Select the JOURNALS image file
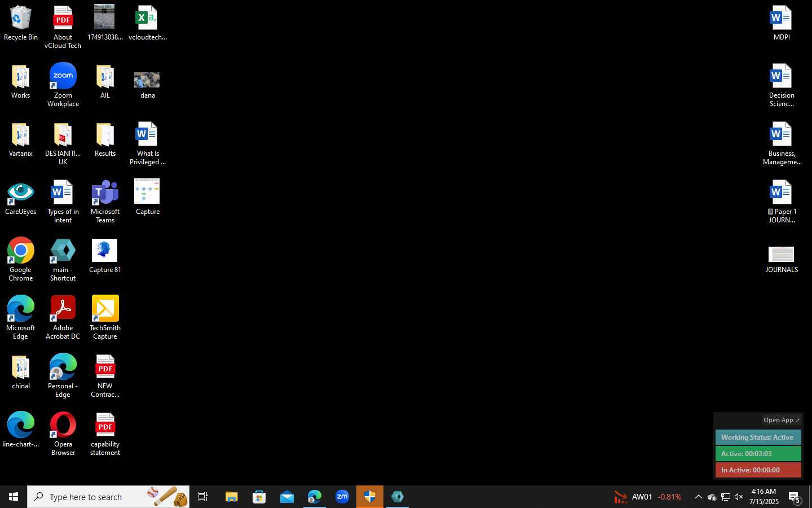Image resolution: width=812 pixels, height=508 pixels. tap(782, 260)
